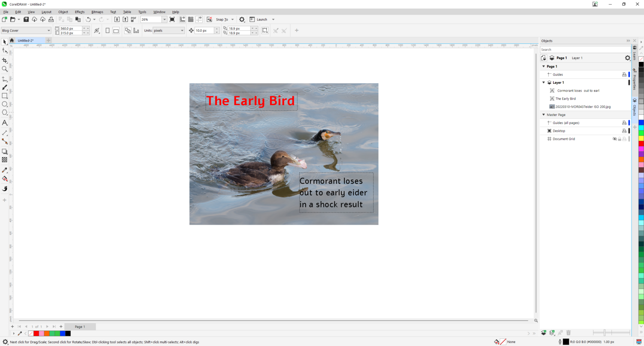
Task: Pick the Rectangle tool
Action: tap(5, 96)
